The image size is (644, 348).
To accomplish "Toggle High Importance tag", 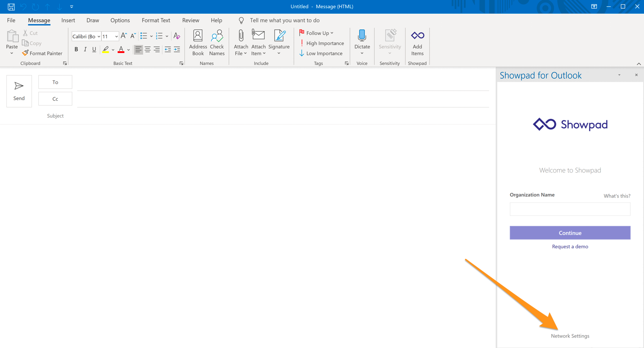I will click(322, 43).
